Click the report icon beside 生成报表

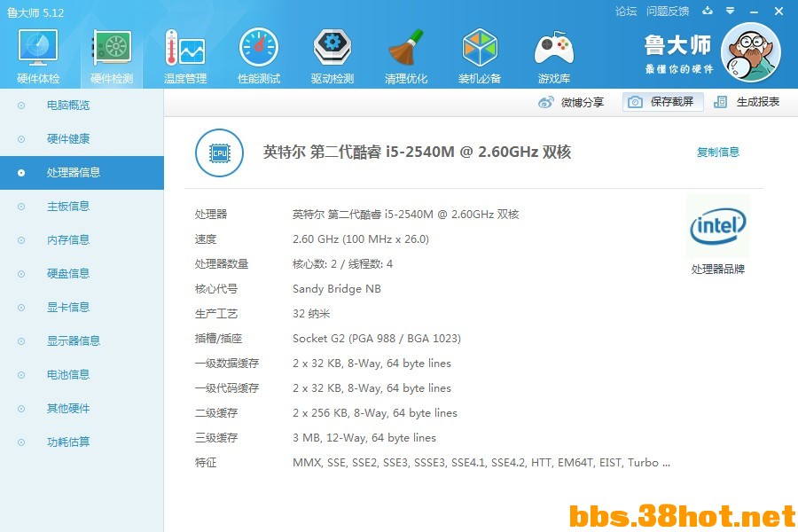[x=720, y=102]
